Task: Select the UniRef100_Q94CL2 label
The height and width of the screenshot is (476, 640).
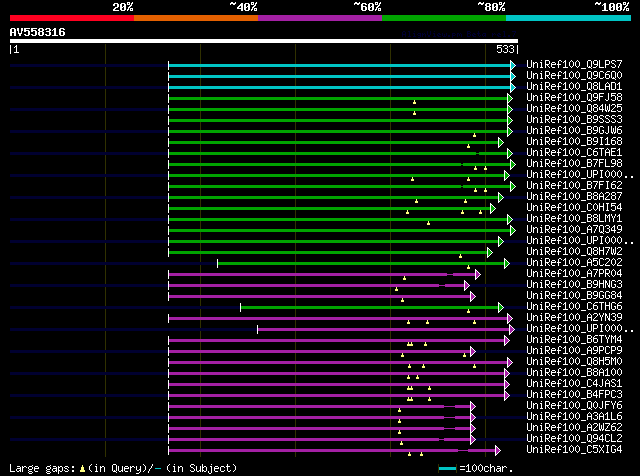Action: point(574,439)
